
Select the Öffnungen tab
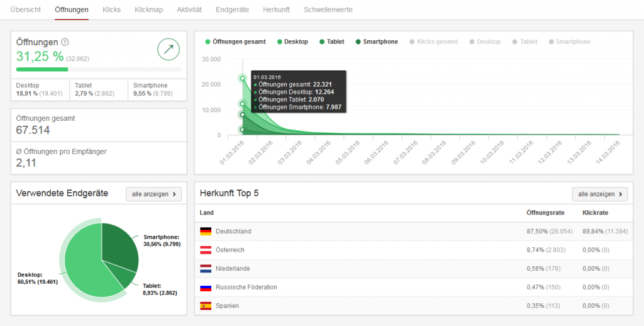[72, 9]
